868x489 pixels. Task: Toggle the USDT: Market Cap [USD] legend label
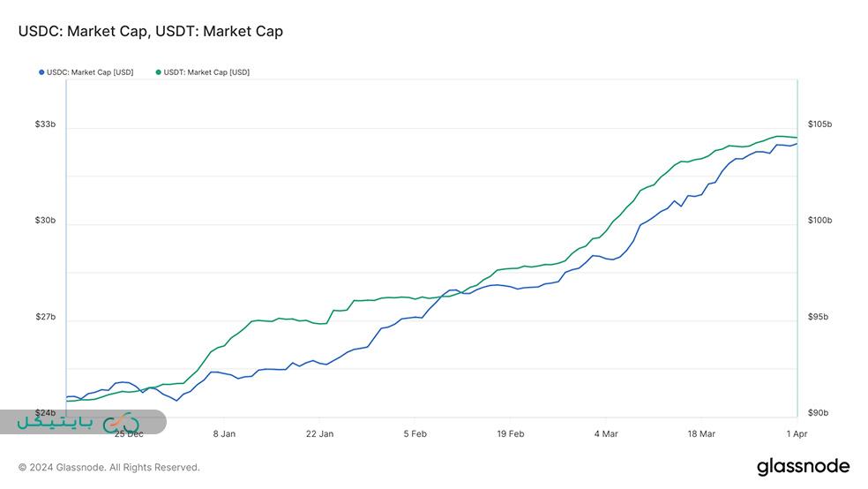206,72
